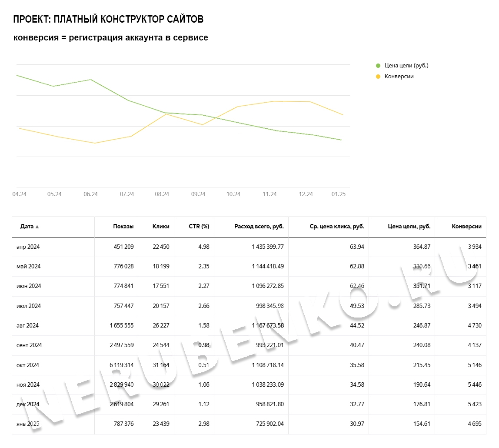Select the апр 2024 table row
Image resolution: width=499 pixels, height=448 pixels.
28,247
